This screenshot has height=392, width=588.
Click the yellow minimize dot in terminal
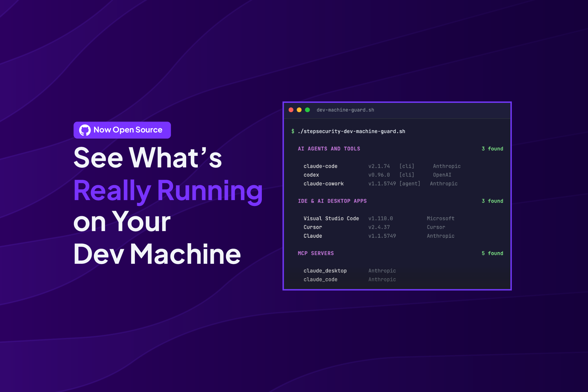(x=299, y=110)
